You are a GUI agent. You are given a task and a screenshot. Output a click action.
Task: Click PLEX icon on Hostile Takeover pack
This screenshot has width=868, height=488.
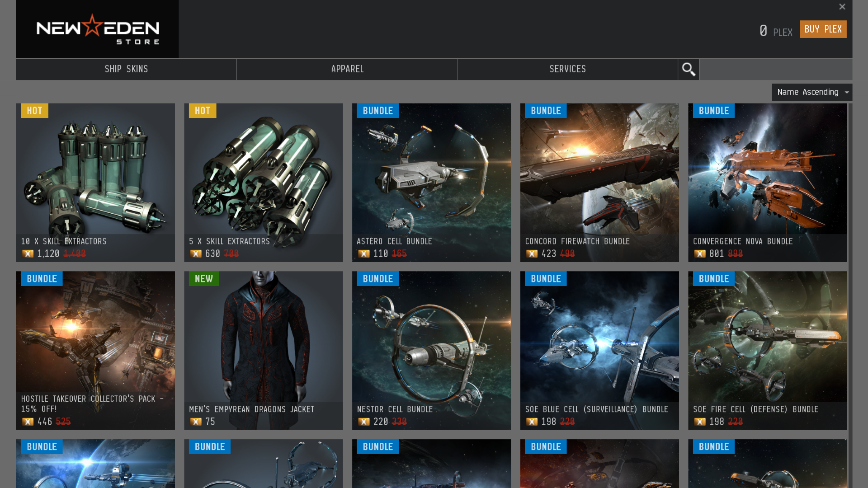pos(28,422)
